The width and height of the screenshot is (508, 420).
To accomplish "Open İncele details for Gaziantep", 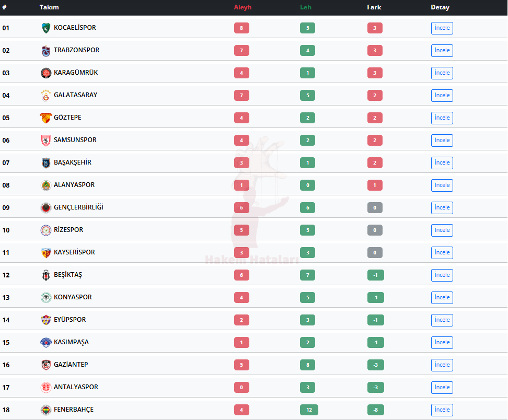I will click(442, 365).
